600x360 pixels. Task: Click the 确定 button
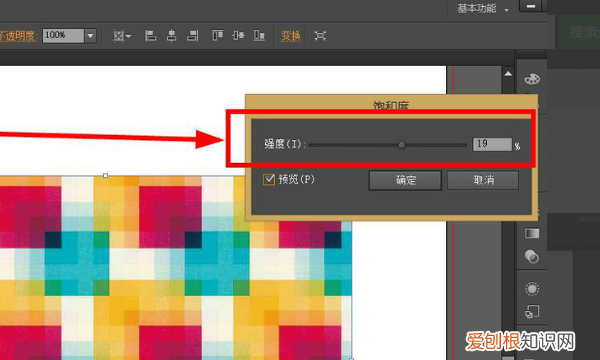(x=405, y=180)
